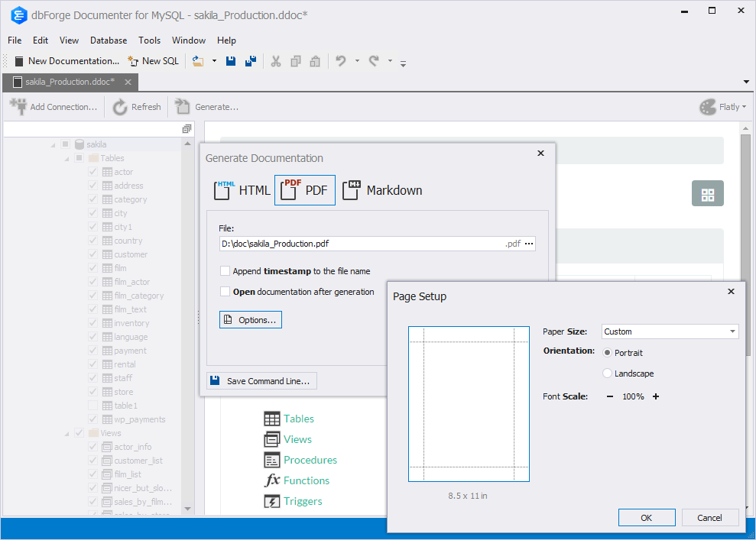Enable Open documentation after generation

[x=225, y=292]
